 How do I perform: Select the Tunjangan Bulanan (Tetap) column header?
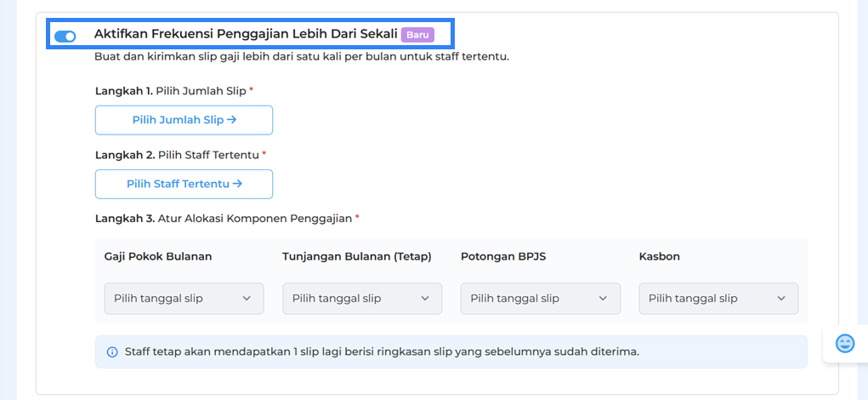point(357,256)
